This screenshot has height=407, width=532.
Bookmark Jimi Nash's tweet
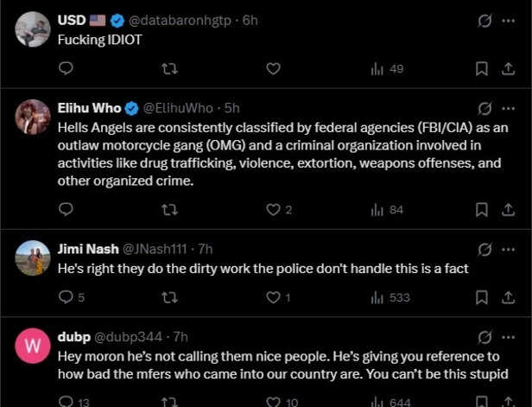point(482,297)
